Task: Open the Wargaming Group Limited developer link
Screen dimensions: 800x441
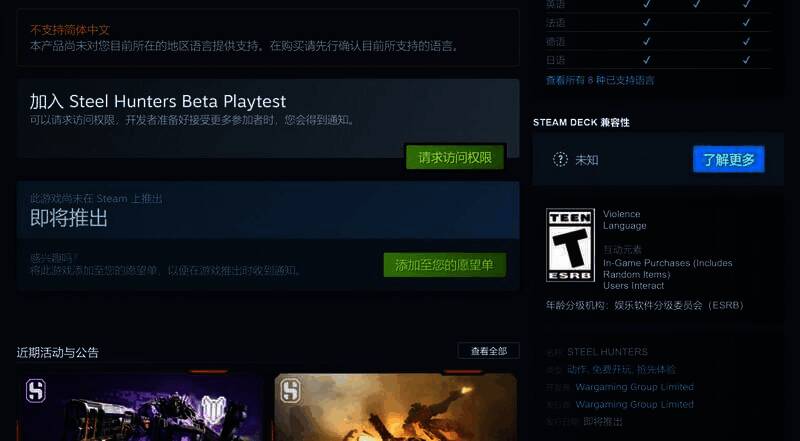Action: pyautogui.click(x=634, y=387)
